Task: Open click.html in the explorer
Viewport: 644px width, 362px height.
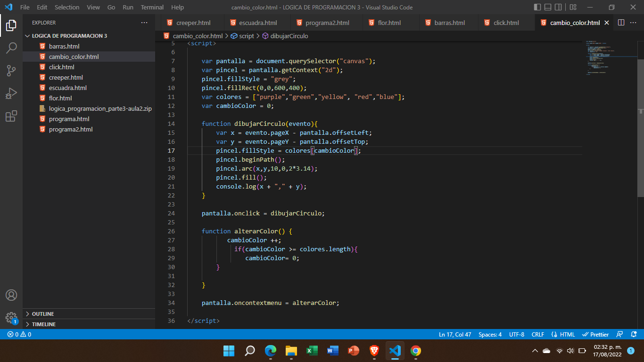Action: (x=89, y=67)
